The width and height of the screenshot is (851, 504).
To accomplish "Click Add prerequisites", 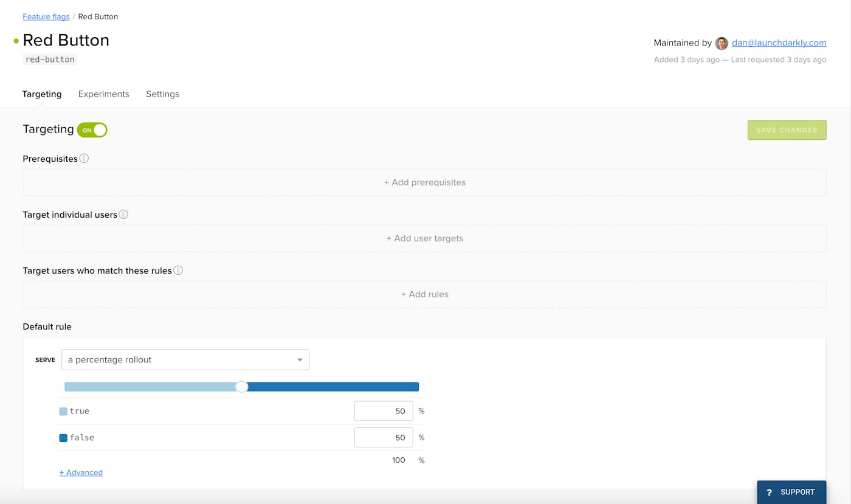I will [424, 182].
